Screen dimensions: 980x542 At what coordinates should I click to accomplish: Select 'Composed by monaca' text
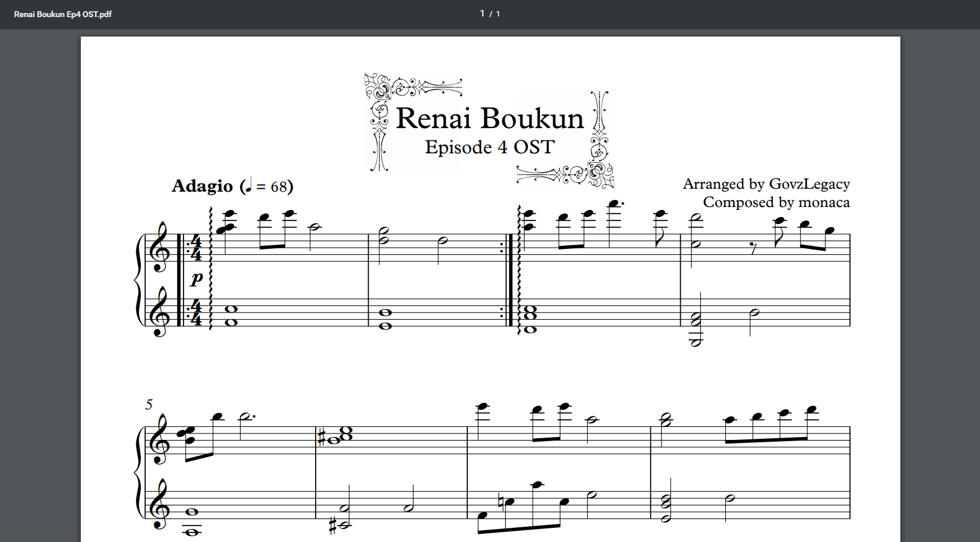(x=776, y=202)
